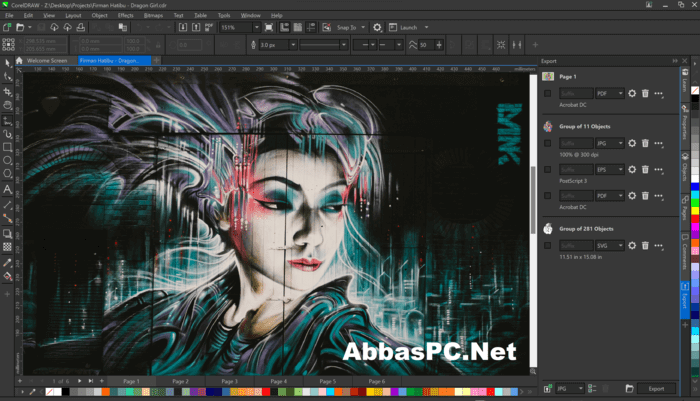Select the Color Eyedropper tool
The image size is (700, 401).
(8, 263)
